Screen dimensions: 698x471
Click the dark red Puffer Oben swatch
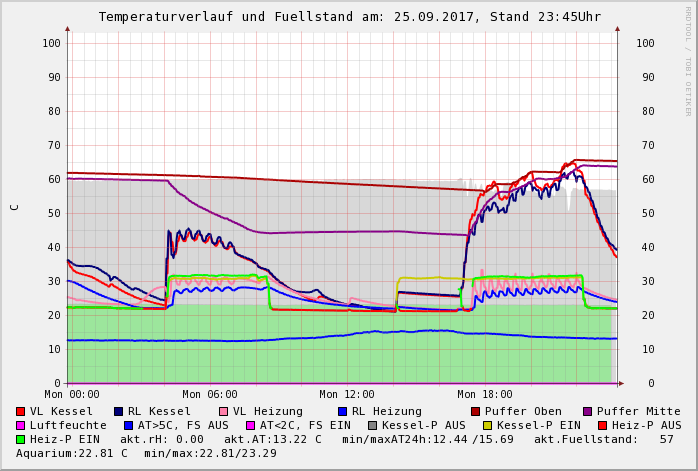coord(476,411)
